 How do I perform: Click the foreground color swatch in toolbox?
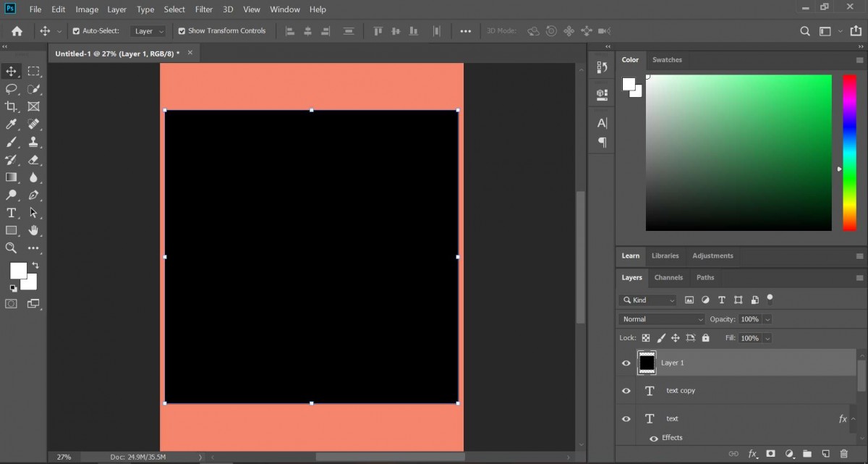click(17, 270)
